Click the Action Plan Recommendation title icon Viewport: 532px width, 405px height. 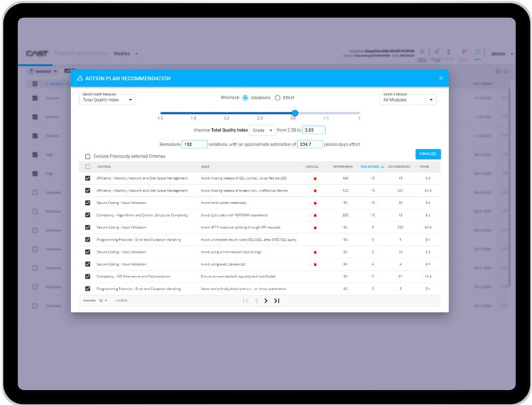pyautogui.click(x=80, y=78)
